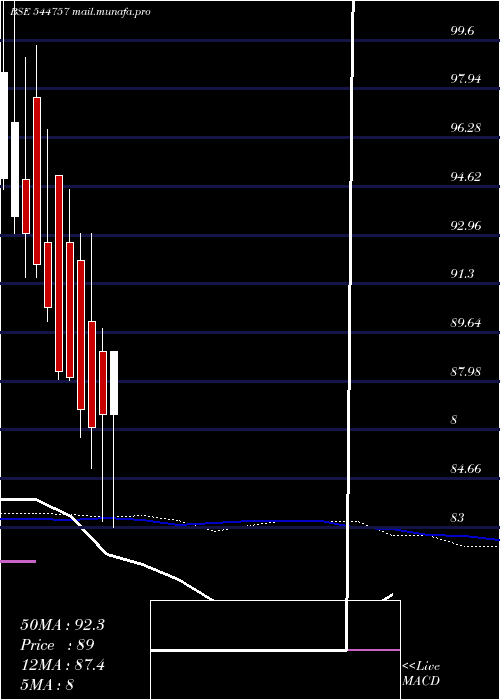Select the 84.66 price axis label
Screen dimensions: 500x700
pyautogui.click(x=466, y=468)
